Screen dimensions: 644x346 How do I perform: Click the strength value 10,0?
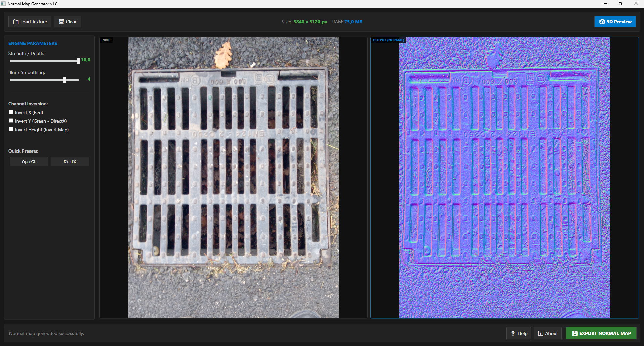(x=86, y=60)
